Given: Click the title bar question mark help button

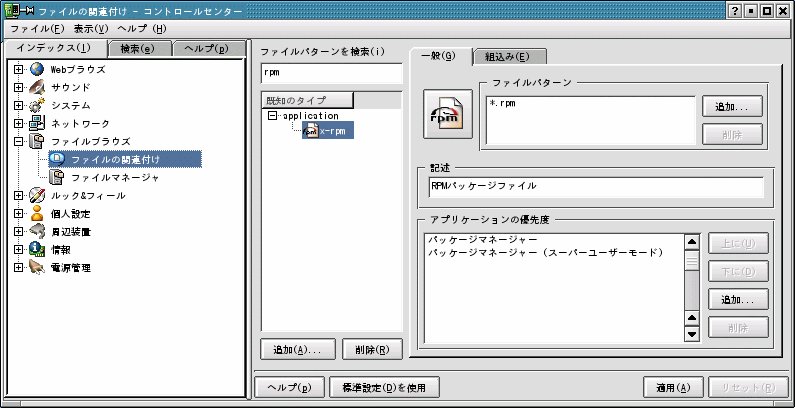Looking at the screenshot, I should pos(735,11).
